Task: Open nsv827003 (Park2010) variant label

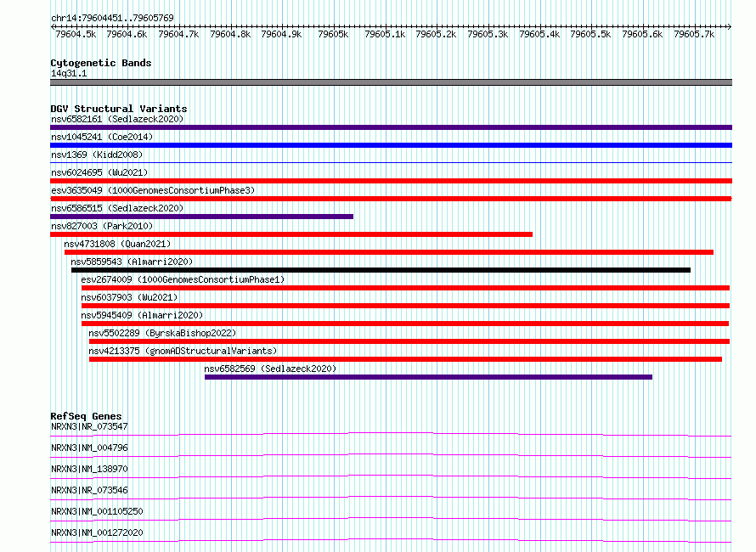Action: coord(102,226)
